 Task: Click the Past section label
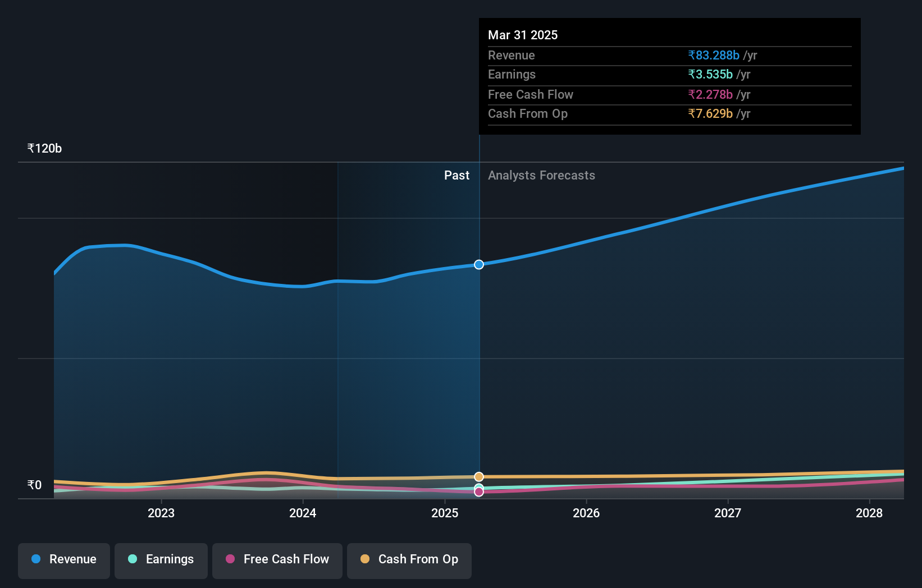[x=457, y=175]
